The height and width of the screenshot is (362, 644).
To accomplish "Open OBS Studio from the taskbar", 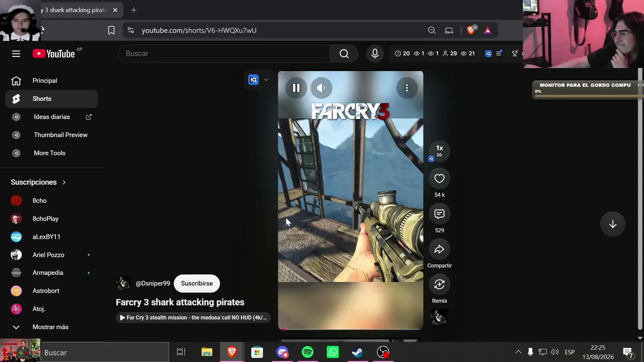I will 383,352.
